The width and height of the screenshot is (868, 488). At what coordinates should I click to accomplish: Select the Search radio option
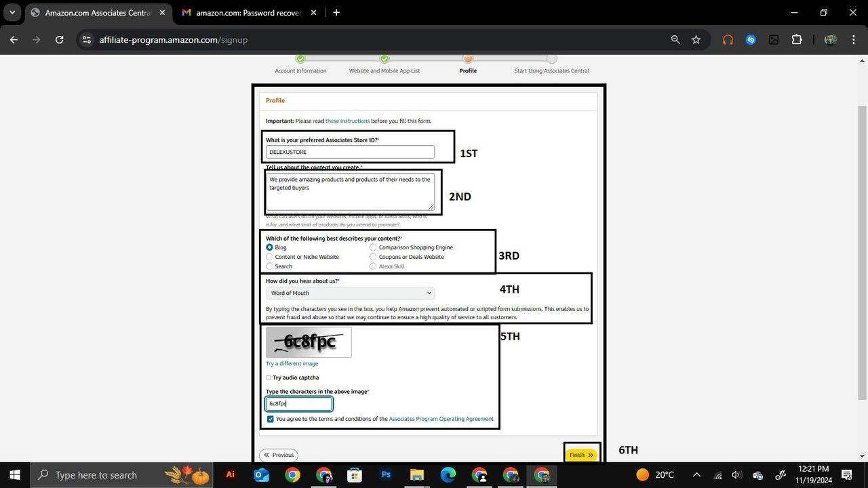pyautogui.click(x=269, y=266)
